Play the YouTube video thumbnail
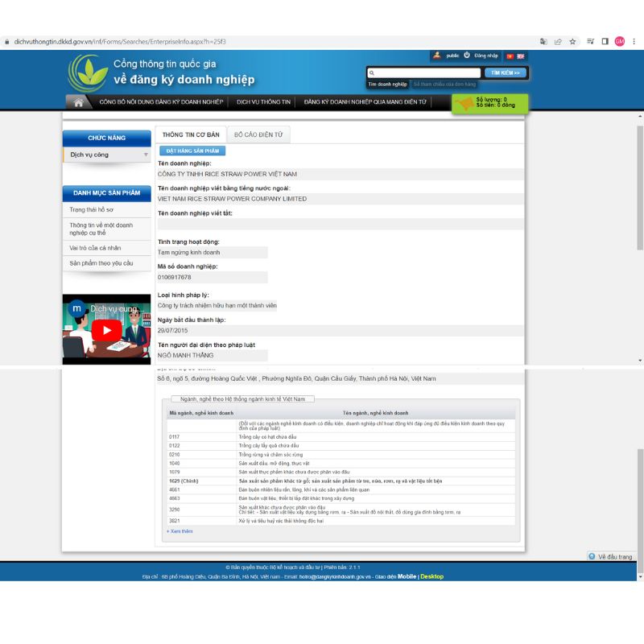Viewport: 644px width, 644px height. click(x=106, y=330)
